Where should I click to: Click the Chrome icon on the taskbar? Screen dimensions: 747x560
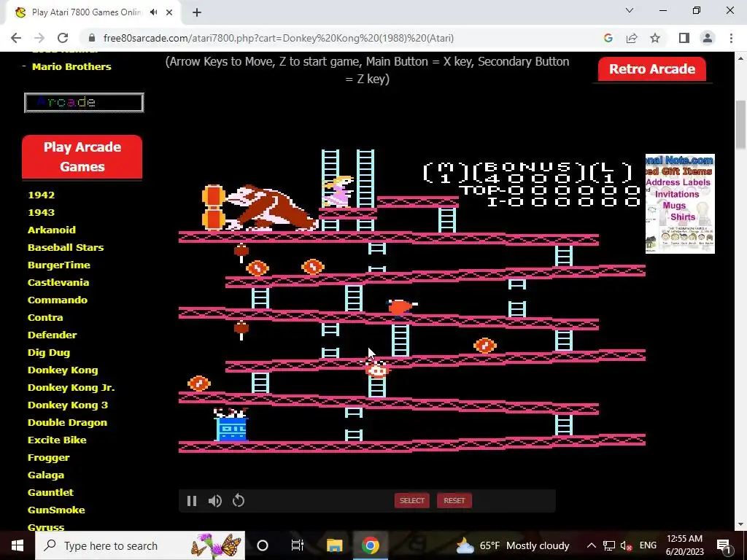point(370,545)
